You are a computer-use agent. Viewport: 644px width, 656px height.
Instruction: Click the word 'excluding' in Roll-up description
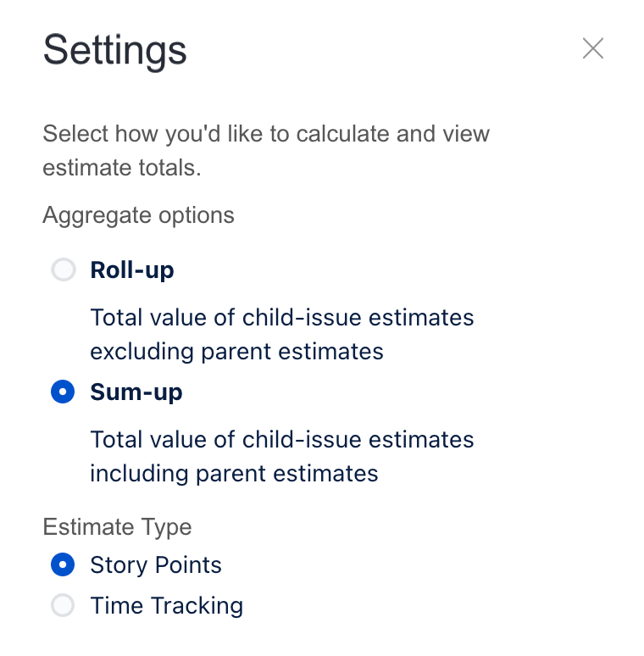point(142,352)
